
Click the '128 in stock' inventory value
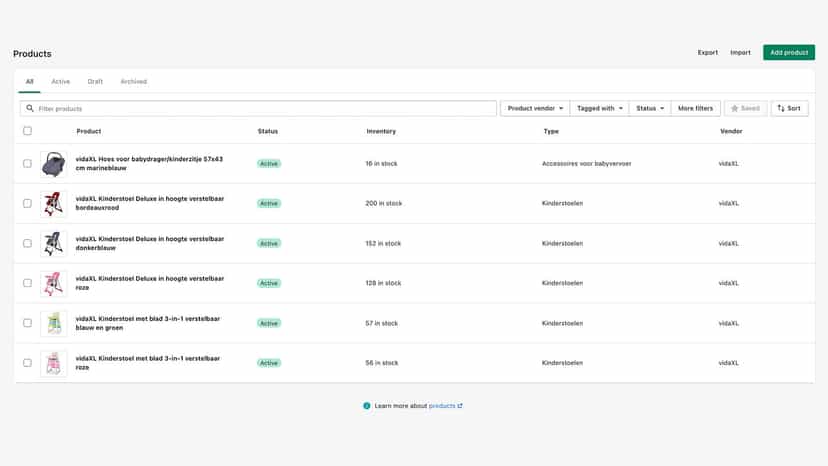(x=383, y=283)
